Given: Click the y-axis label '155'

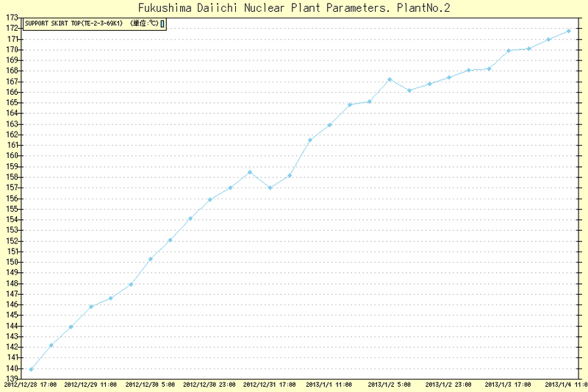Looking at the screenshot, I should click(12, 209).
